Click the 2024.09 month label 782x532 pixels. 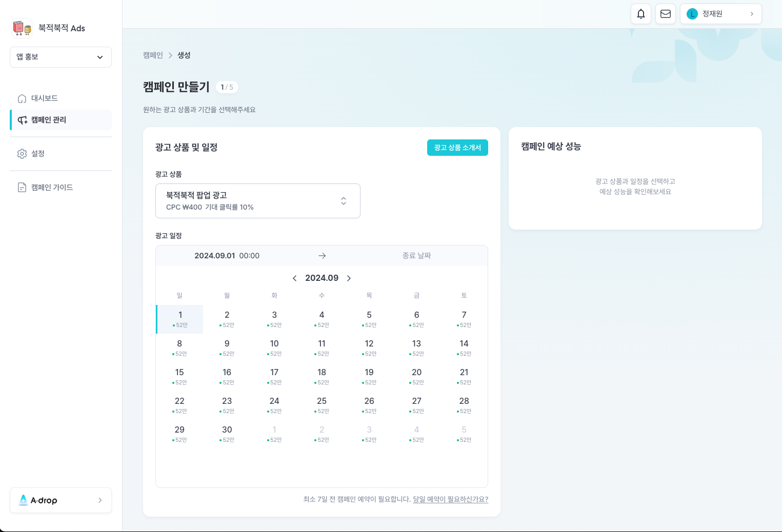[322, 278]
